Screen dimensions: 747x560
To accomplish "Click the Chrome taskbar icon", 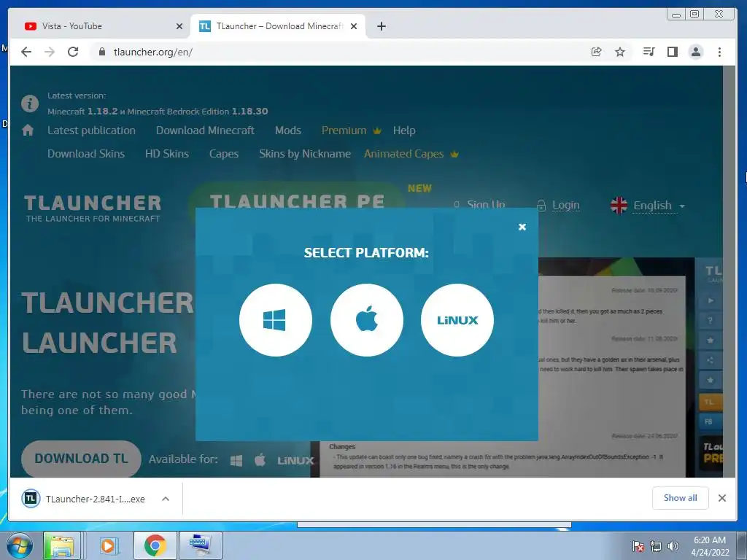I will 155,545.
